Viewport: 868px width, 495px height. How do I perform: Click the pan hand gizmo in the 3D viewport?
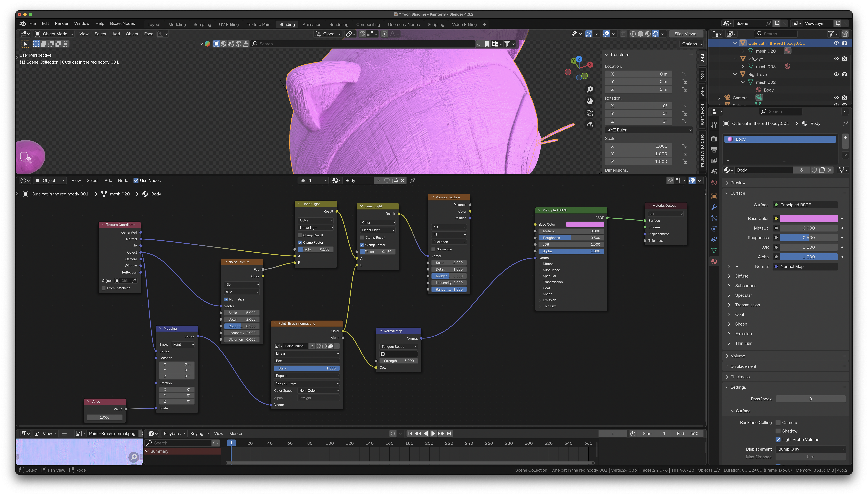(x=590, y=101)
